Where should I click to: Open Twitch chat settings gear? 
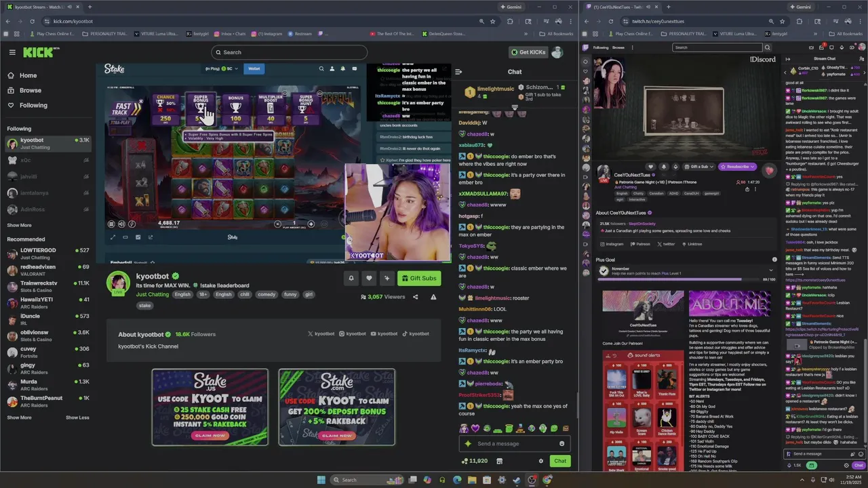[x=846, y=466]
